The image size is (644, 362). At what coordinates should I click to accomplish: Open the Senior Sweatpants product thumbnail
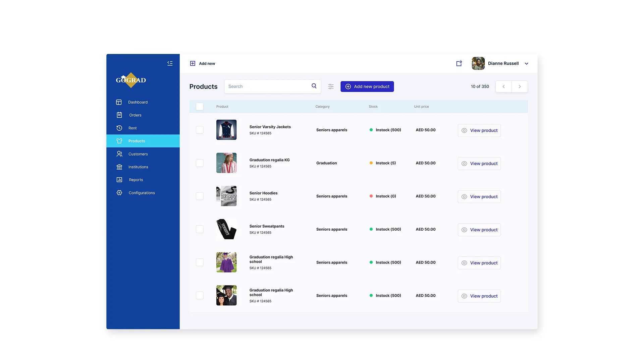click(226, 229)
